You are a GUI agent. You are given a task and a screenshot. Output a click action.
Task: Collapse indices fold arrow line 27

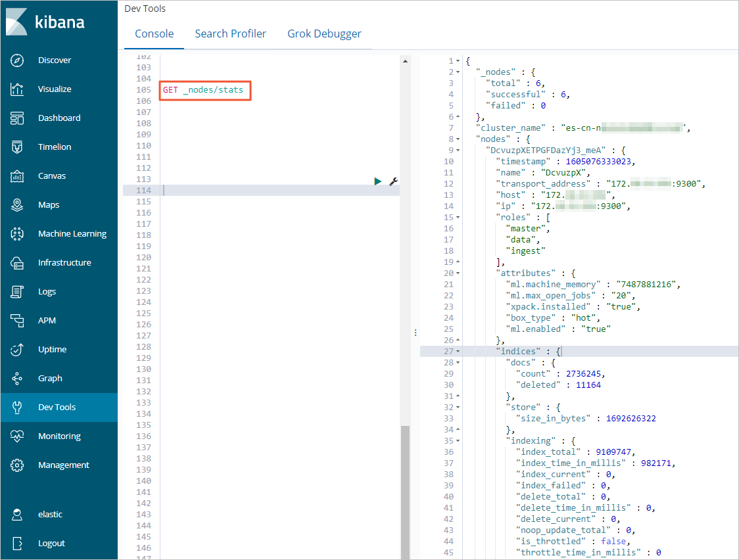(x=458, y=352)
